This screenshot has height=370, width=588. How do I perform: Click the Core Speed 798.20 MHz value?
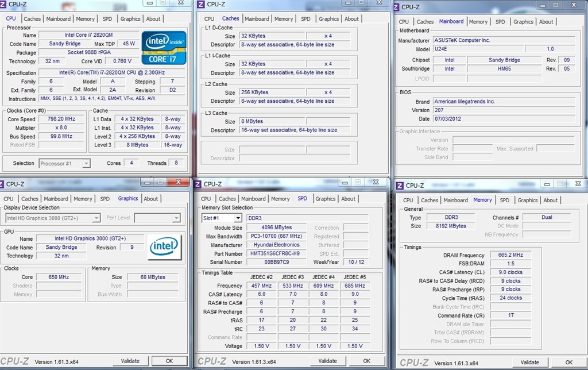click(x=61, y=119)
